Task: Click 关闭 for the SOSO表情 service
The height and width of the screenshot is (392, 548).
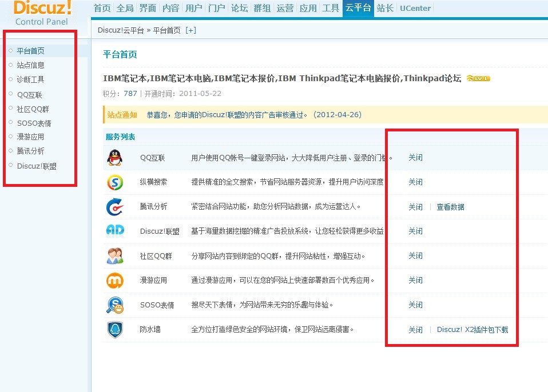Action: 415,305
